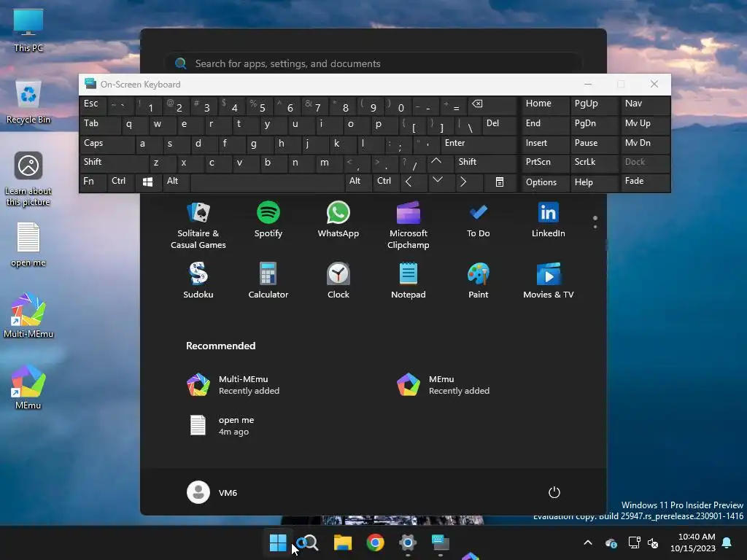747x560 pixels.
Task: Open Movies & TV app
Action: coord(549,281)
